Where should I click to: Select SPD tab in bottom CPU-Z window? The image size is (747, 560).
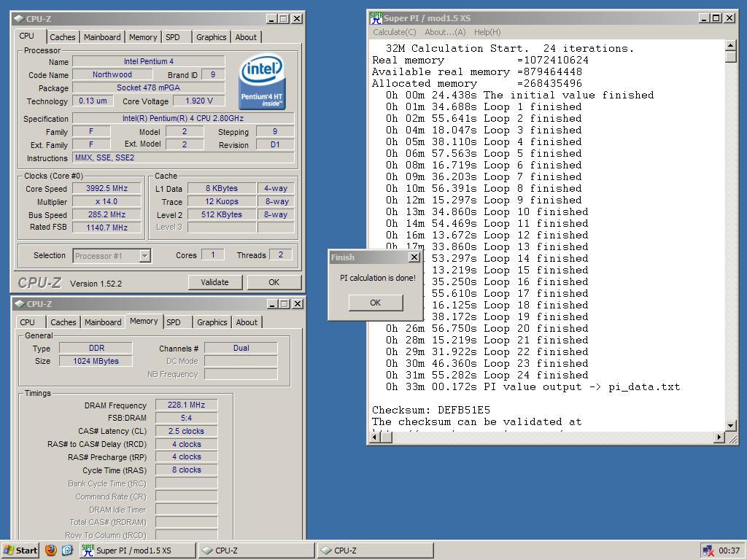tap(174, 322)
